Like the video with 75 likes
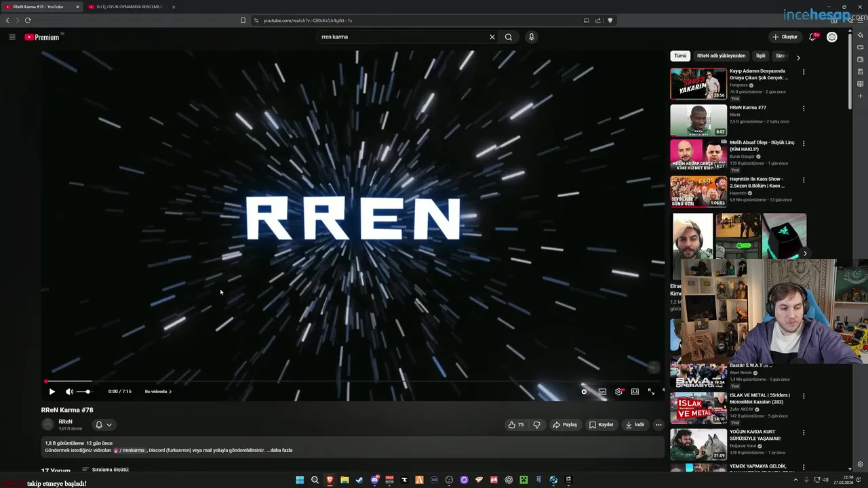868x488 pixels. coord(516,424)
